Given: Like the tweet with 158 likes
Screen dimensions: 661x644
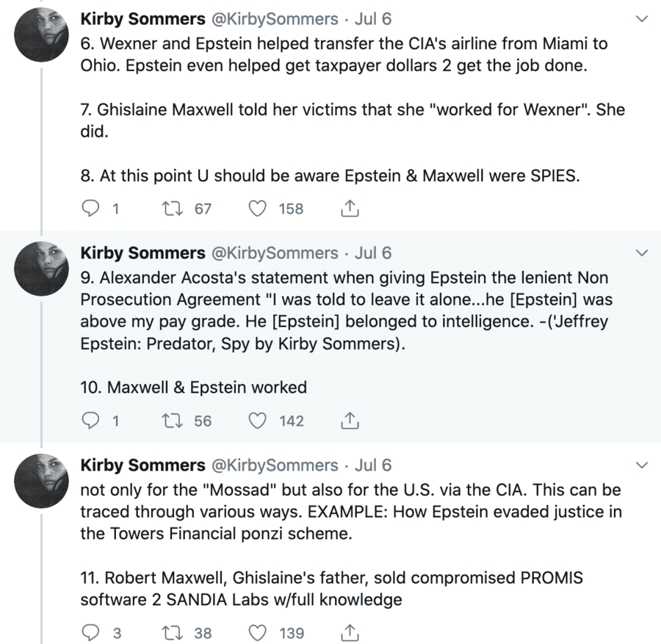Looking at the screenshot, I should (257, 209).
